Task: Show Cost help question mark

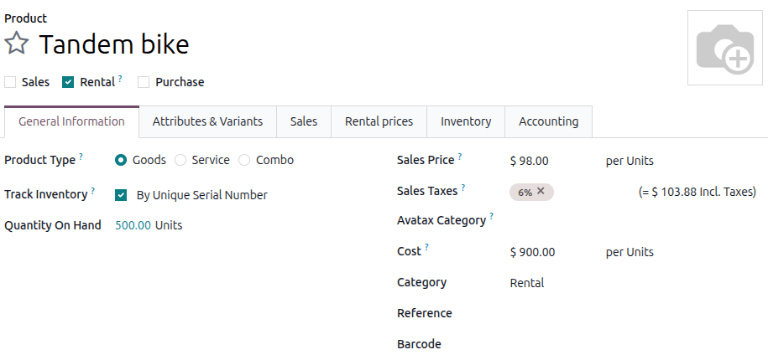Action: [427, 247]
